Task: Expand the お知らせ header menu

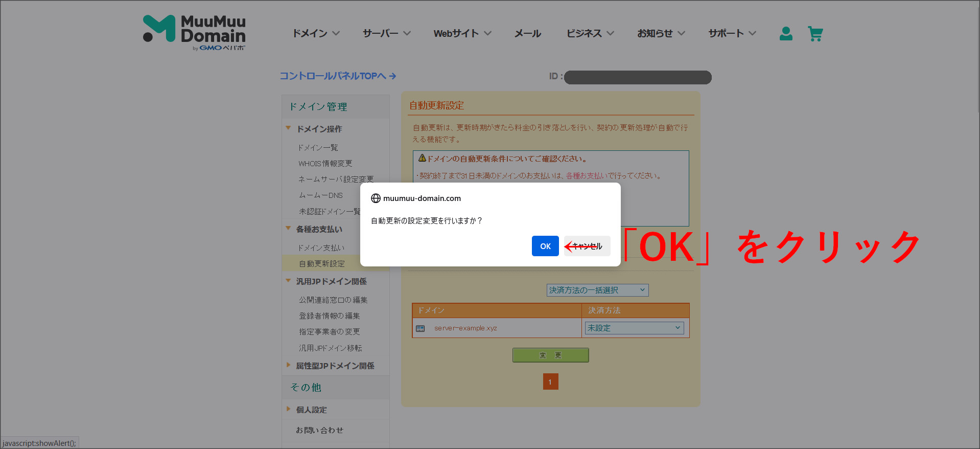Action: (x=661, y=33)
